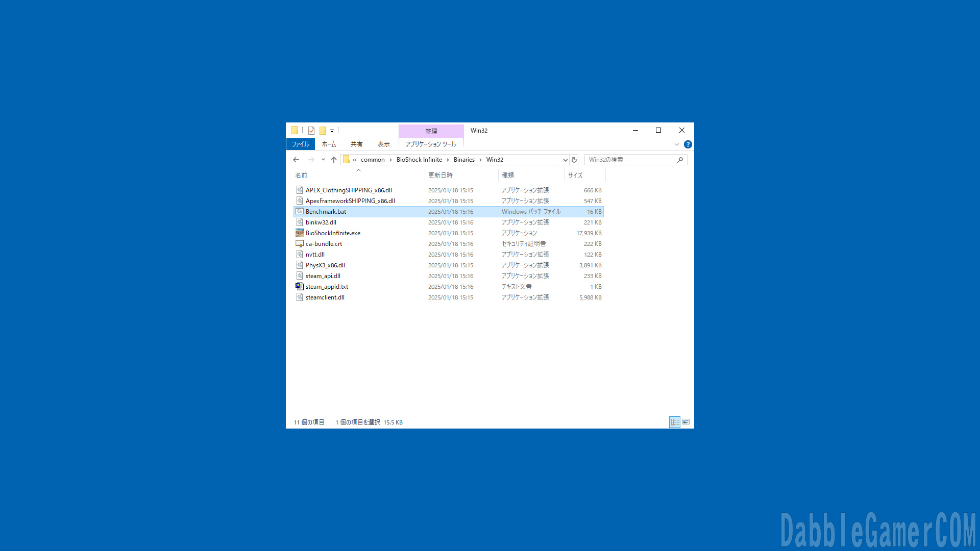
Task: Click the Win32 breadcrumb
Action: click(x=495, y=160)
